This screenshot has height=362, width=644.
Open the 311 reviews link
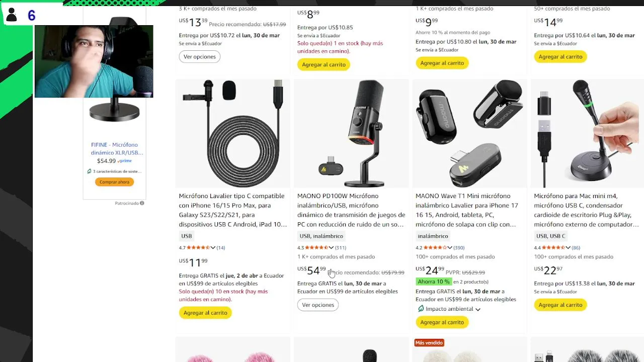[x=341, y=247]
